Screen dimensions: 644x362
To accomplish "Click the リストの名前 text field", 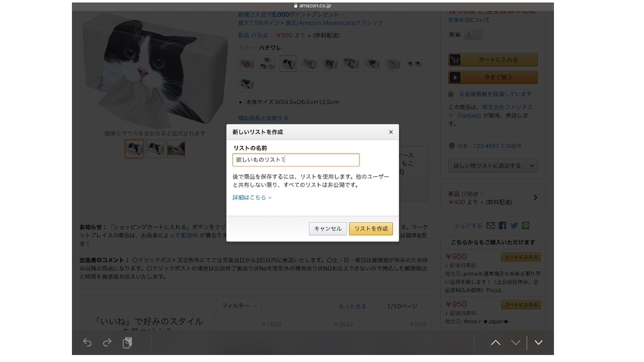I will click(x=296, y=160).
